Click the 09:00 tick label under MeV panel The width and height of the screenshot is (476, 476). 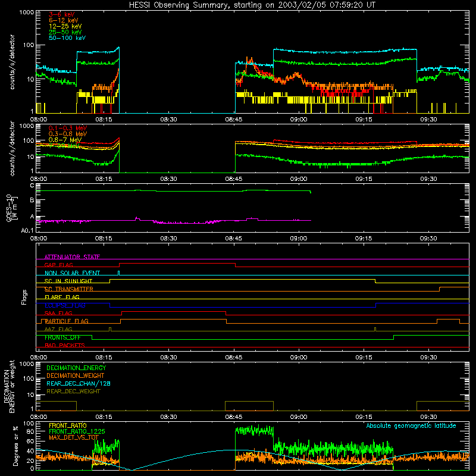[299, 179]
